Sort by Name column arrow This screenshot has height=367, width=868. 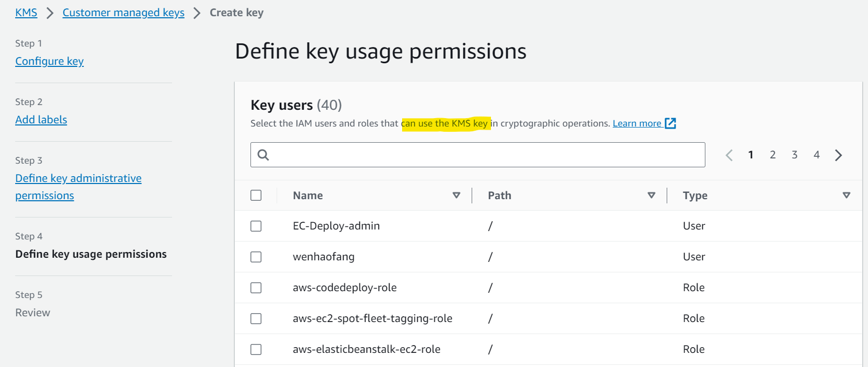[456, 195]
